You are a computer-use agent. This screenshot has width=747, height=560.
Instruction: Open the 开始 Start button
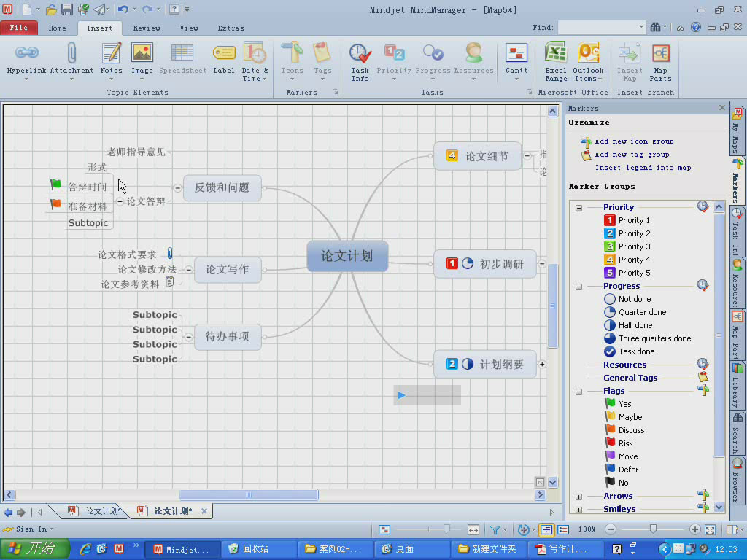34,548
